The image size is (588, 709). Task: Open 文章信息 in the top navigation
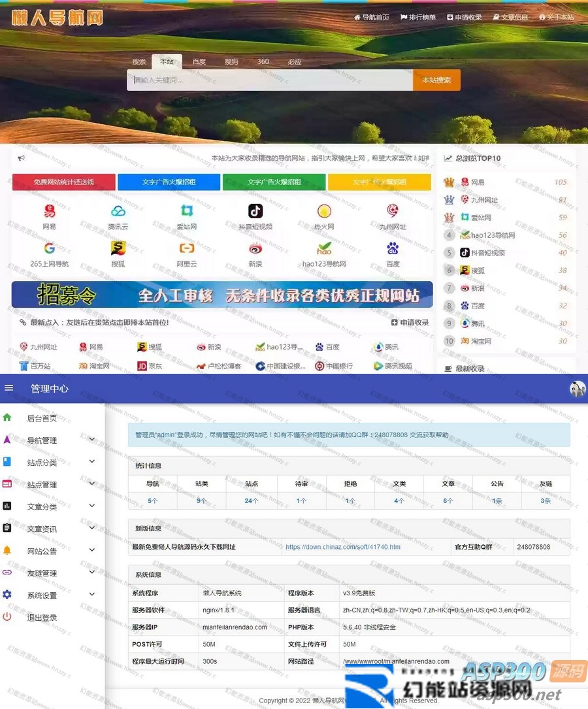click(x=510, y=17)
